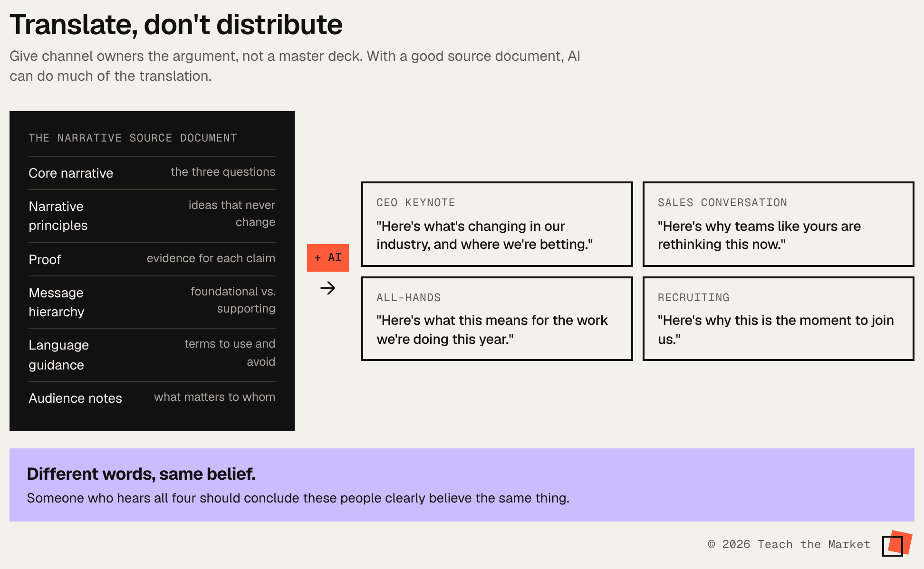The image size is (924, 569).
Task: Select the "Proof" row label
Action: point(45,259)
